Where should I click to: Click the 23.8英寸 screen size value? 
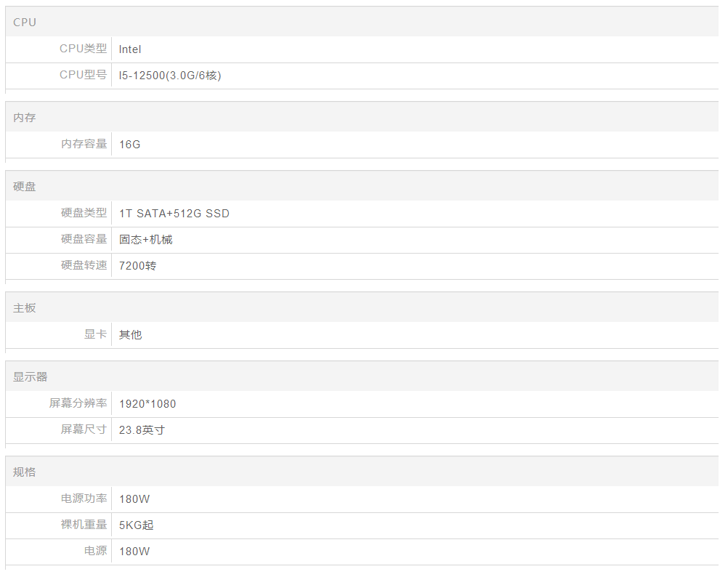click(x=142, y=430)
